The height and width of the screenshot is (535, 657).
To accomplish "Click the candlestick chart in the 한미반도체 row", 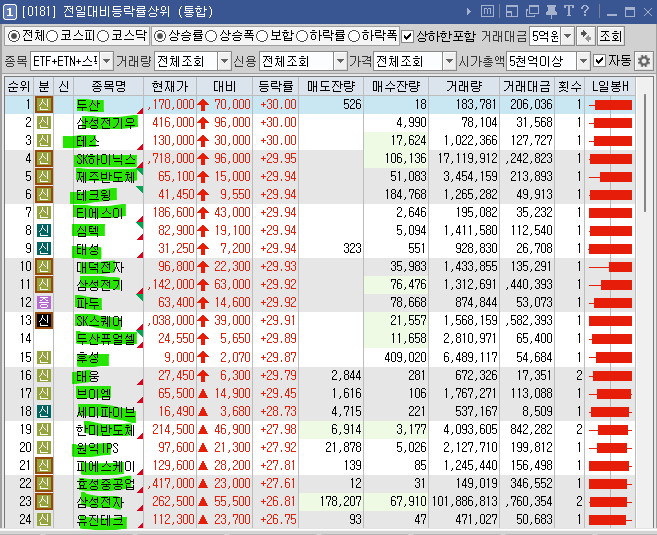I will 610,429.
